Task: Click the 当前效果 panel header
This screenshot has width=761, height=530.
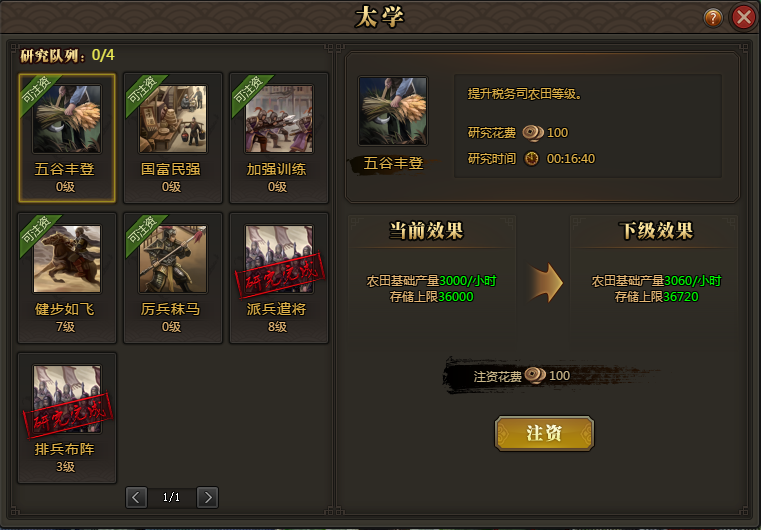Action: (427, 231)
